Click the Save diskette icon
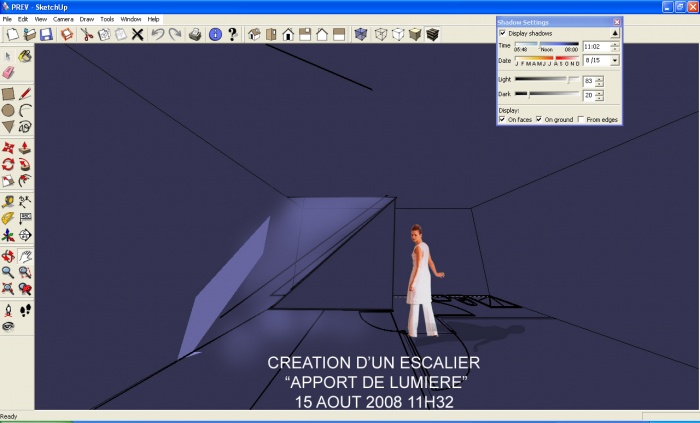Viewport: 700px width, 423px height. [46, 34]
